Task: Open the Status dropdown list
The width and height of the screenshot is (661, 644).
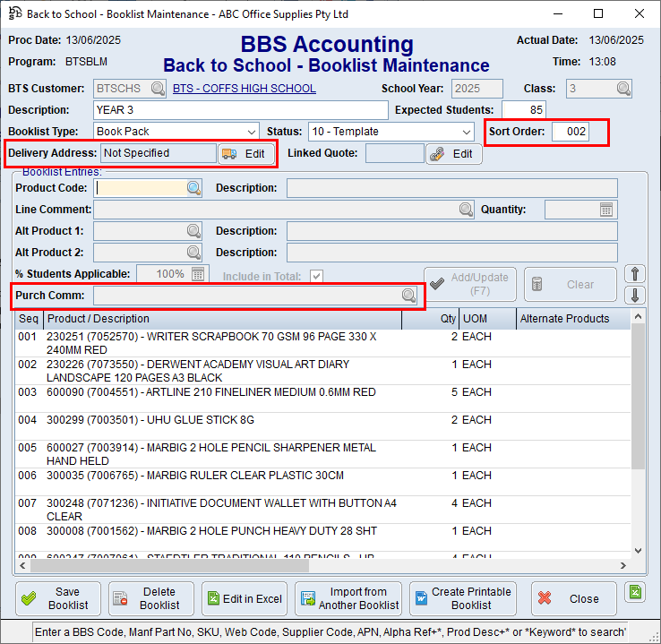Action: click(466, 132)
